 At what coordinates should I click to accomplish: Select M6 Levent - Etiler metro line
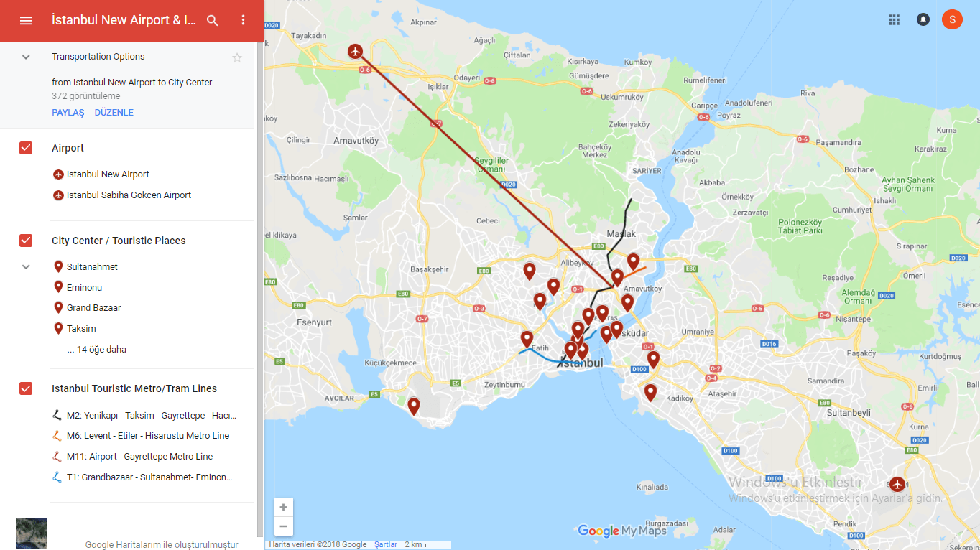coord(148,436)
